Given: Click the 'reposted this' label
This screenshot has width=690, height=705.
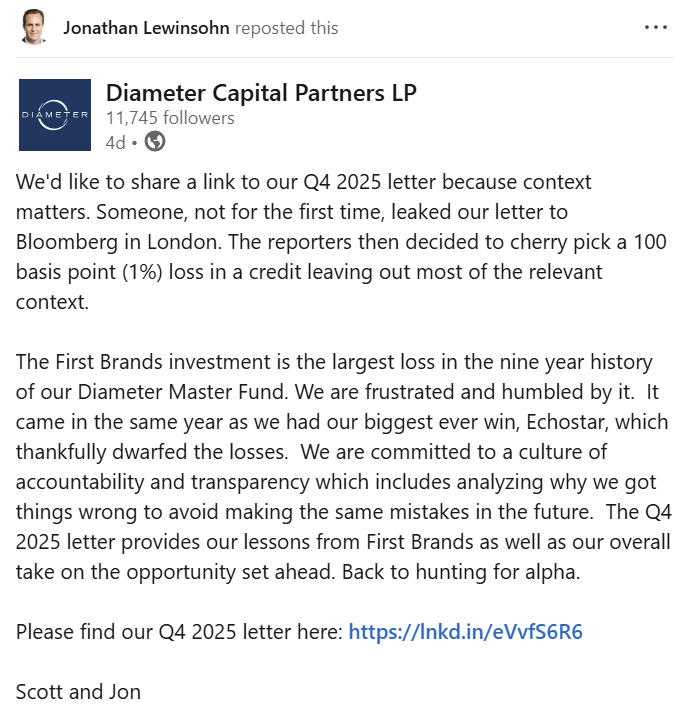Looking at the screenshot, I should tap(286, 28).
